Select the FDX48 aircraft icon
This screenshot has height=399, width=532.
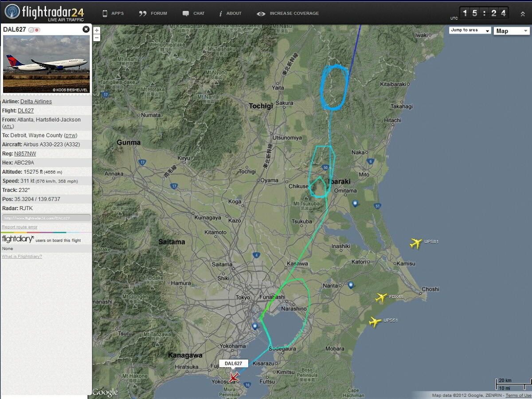pyautogui.click(x=381, y=297)
